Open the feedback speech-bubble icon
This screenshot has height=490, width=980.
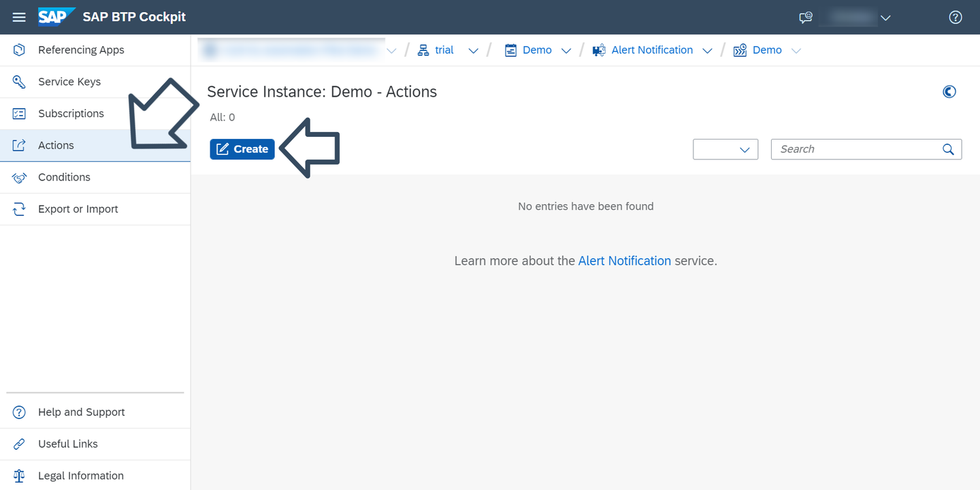tap(806, 18)
